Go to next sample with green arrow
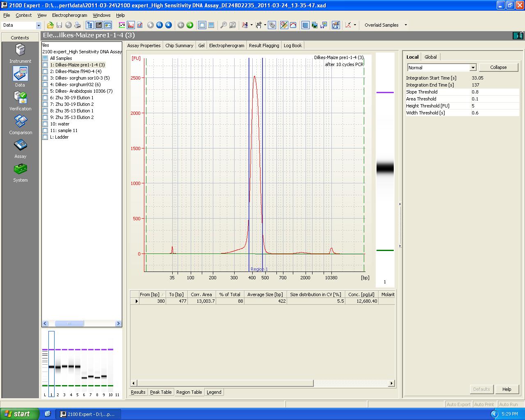This screenshot has height=420, width=525. (190, 25)
